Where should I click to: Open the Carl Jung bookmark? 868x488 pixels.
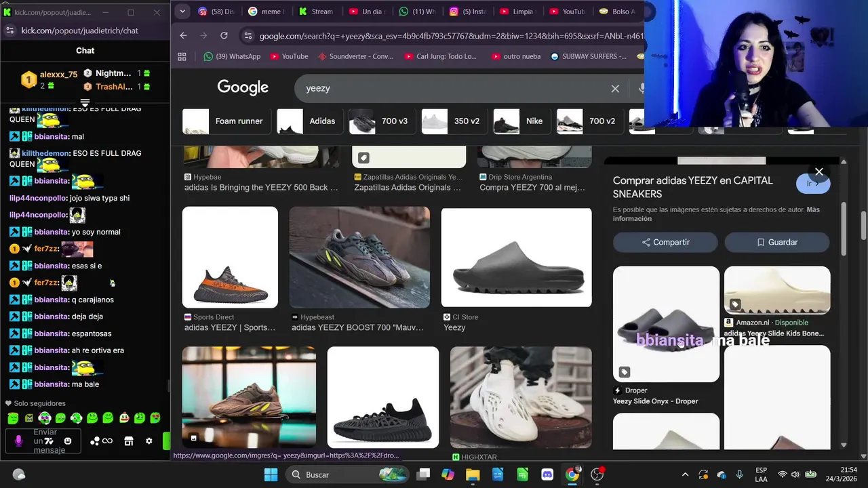(x=440, y=56)
